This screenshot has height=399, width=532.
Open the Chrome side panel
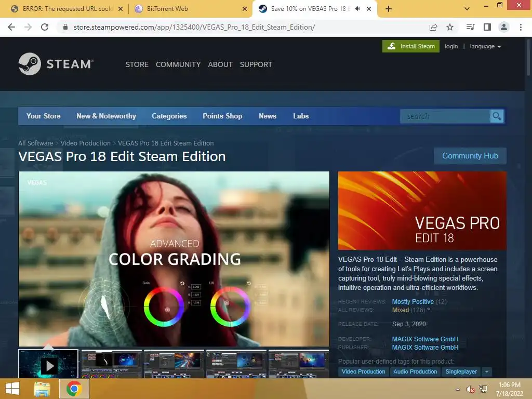click(487, 27)
